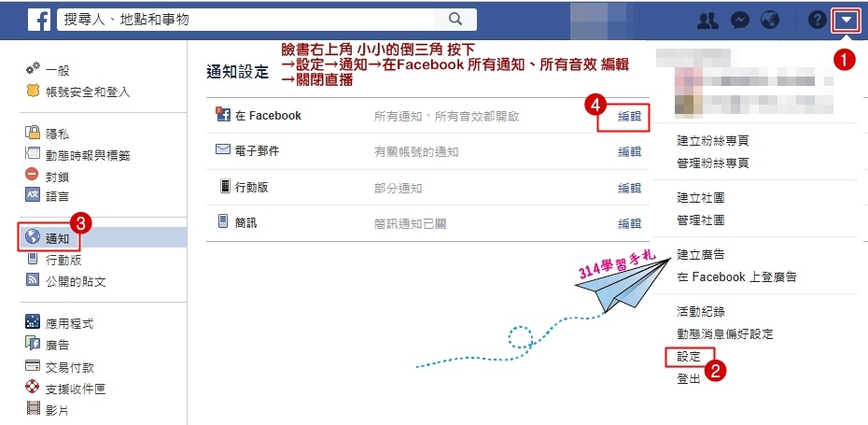The height and width of the screenshot is (425, 868).
Task: Edit the 在 Facebook notification row
Action: (x=629, y=117)
